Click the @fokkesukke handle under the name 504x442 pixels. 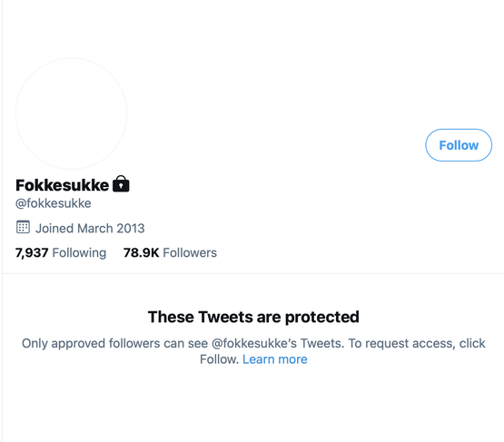click(54, 203)
